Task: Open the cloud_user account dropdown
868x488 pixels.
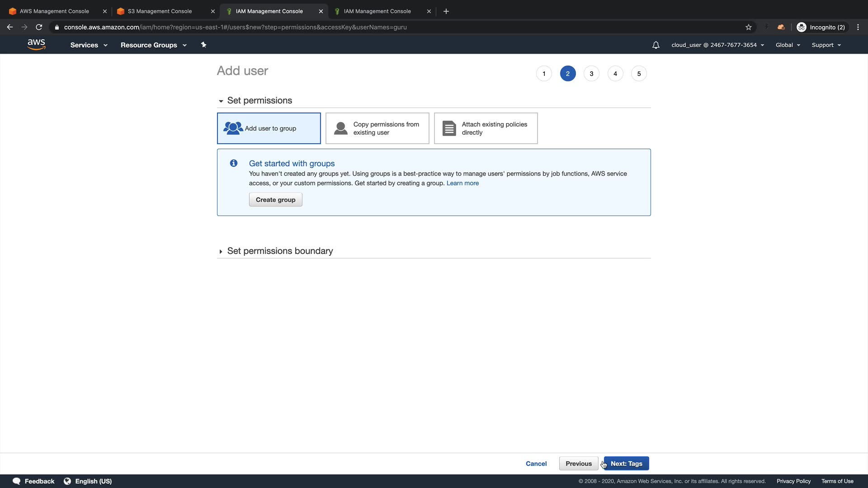Action: click(x=717, y=45)
